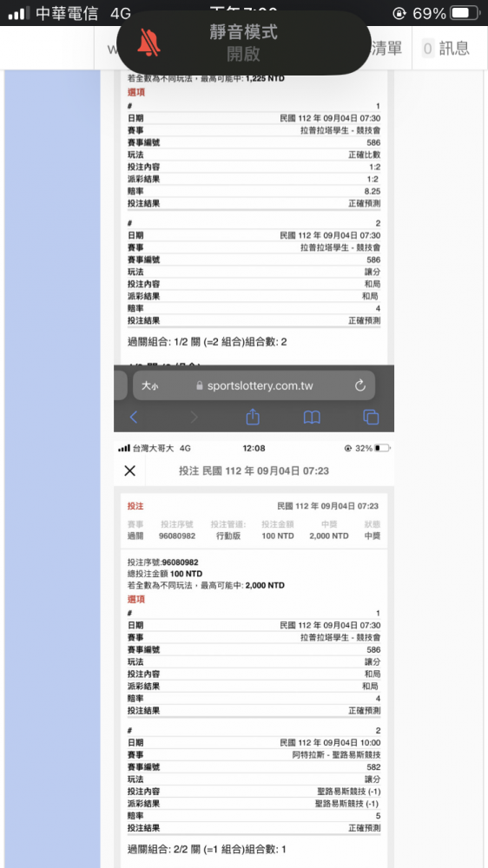Click the red 投注 heading
This screenshot has height=868, width=488.
coord(135,506)
